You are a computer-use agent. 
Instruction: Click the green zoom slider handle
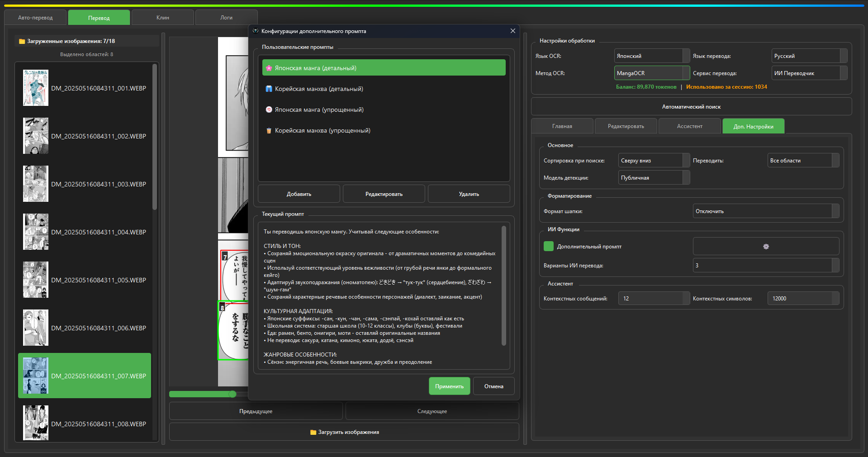coord(232,394)
